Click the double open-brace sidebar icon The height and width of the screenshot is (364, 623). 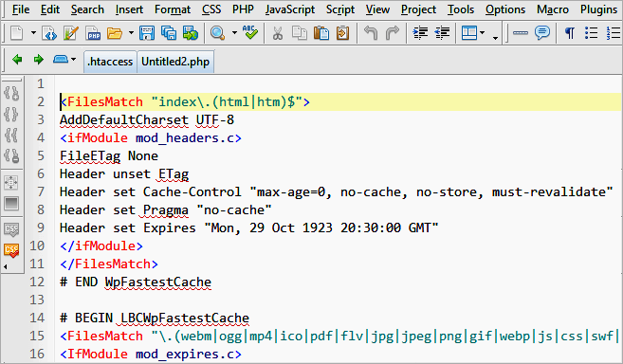[x=11, y=136]
